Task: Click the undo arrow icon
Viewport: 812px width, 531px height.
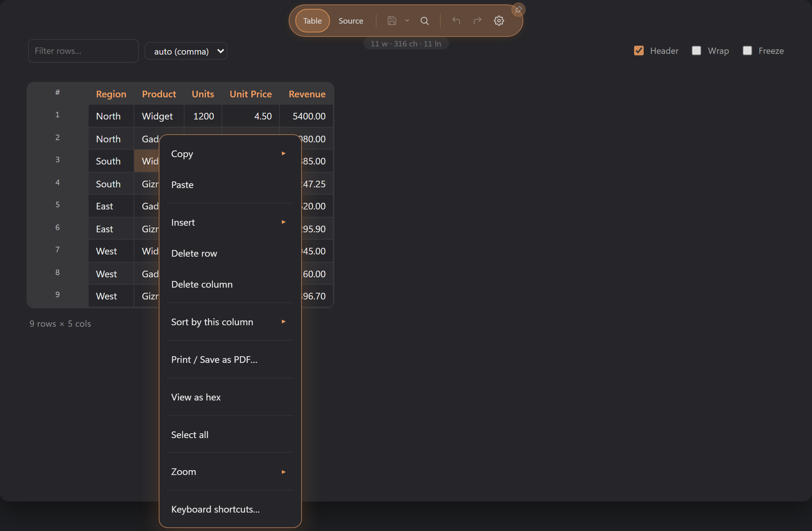Action: tap(456, 21)
